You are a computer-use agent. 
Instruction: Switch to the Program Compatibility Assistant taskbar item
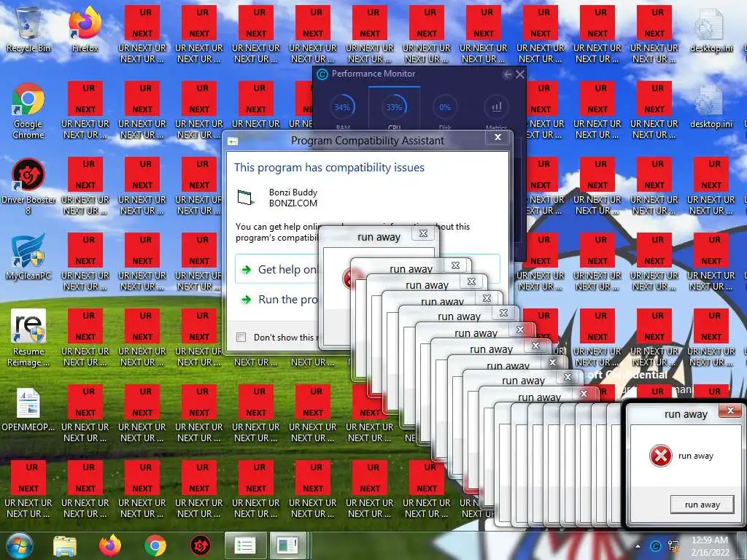[287, 545]
